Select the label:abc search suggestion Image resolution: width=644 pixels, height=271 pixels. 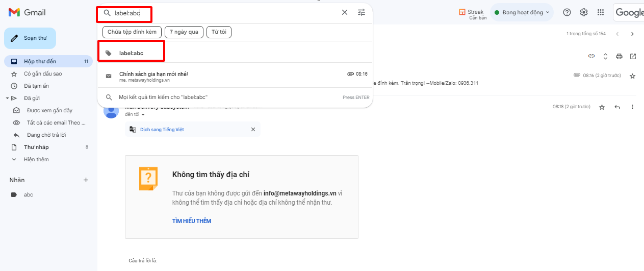pyautogui.click(x=131, y=53)
